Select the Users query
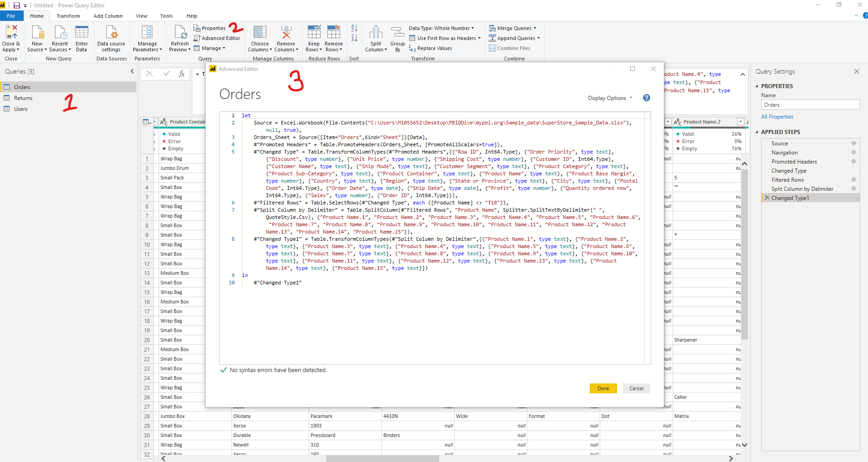 pos(68,109)
